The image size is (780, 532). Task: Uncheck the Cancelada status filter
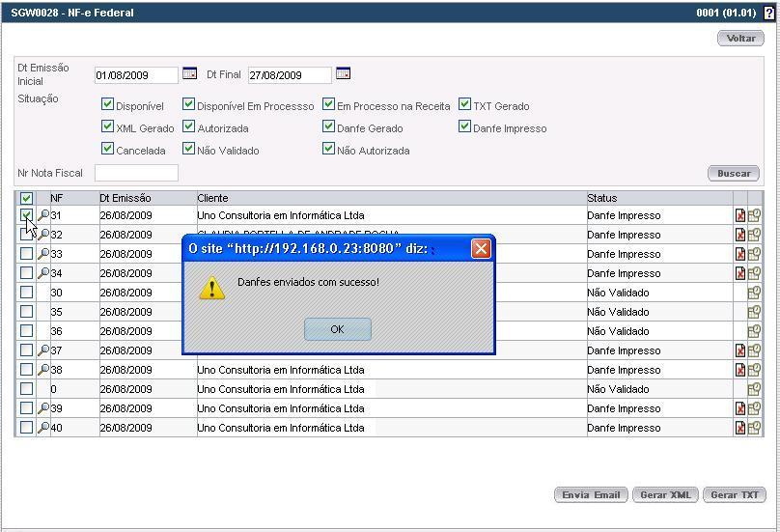(x=108, y=149)
